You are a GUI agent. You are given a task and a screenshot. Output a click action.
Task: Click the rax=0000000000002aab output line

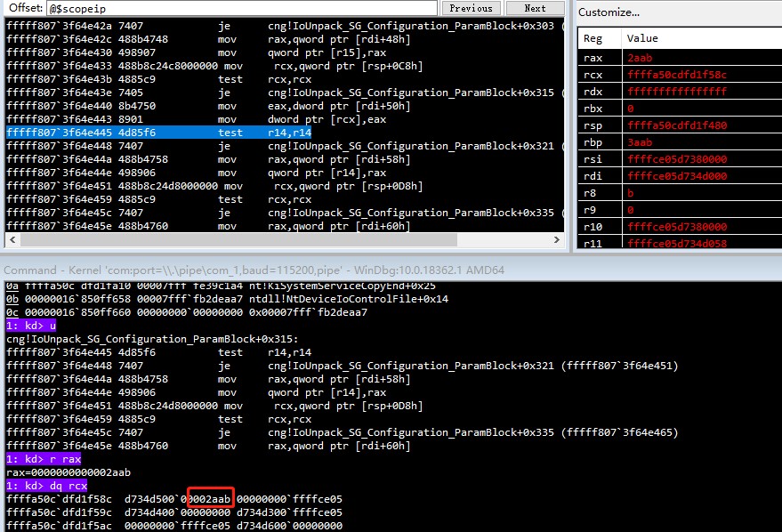pos(69,472)
